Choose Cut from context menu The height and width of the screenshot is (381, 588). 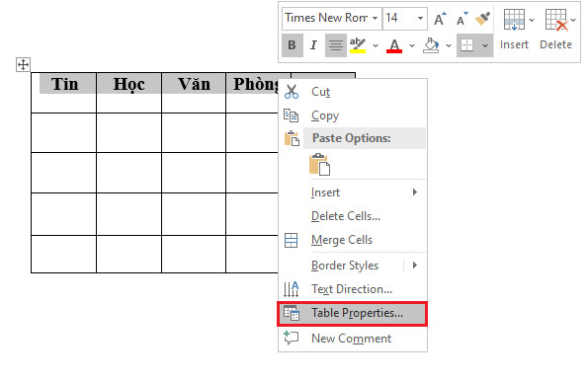352,92
